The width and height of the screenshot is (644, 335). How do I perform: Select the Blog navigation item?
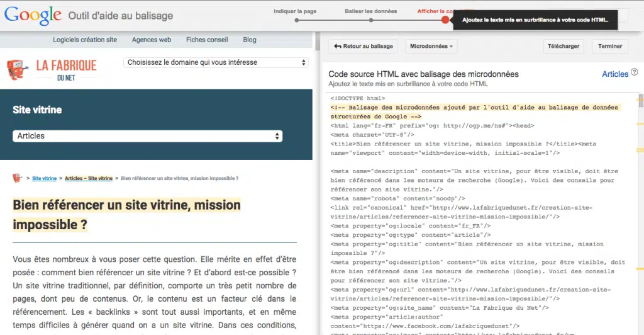tap(250, 40)
